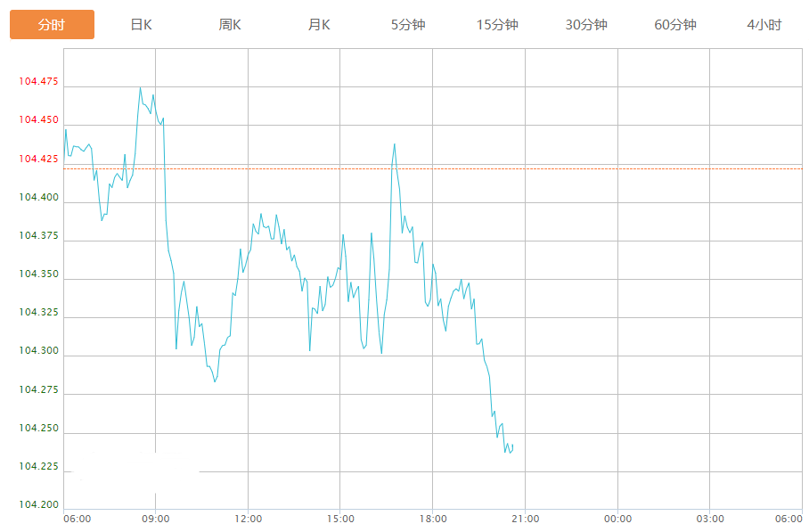Click the 104.425 price axis label
The height and width of the screenshot is (532, 809).
(38, 159)
